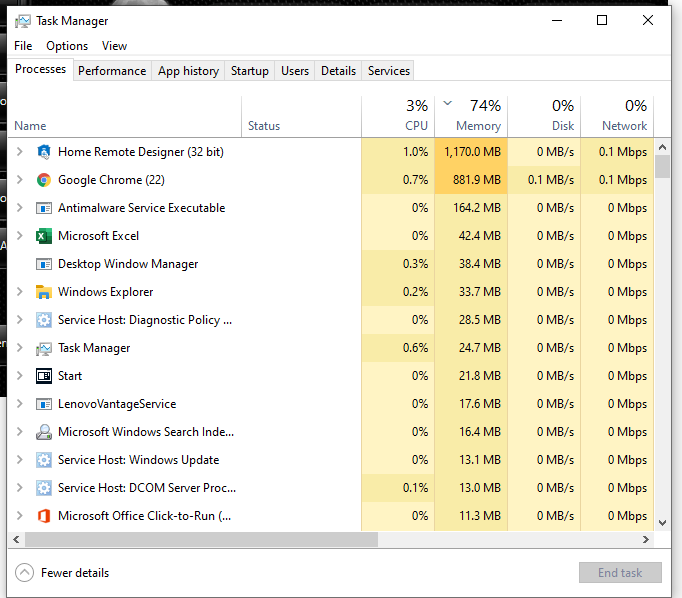Click the Service Host Diagnostic Policy gear icon

pyautogui.click(x=43, y=320)
